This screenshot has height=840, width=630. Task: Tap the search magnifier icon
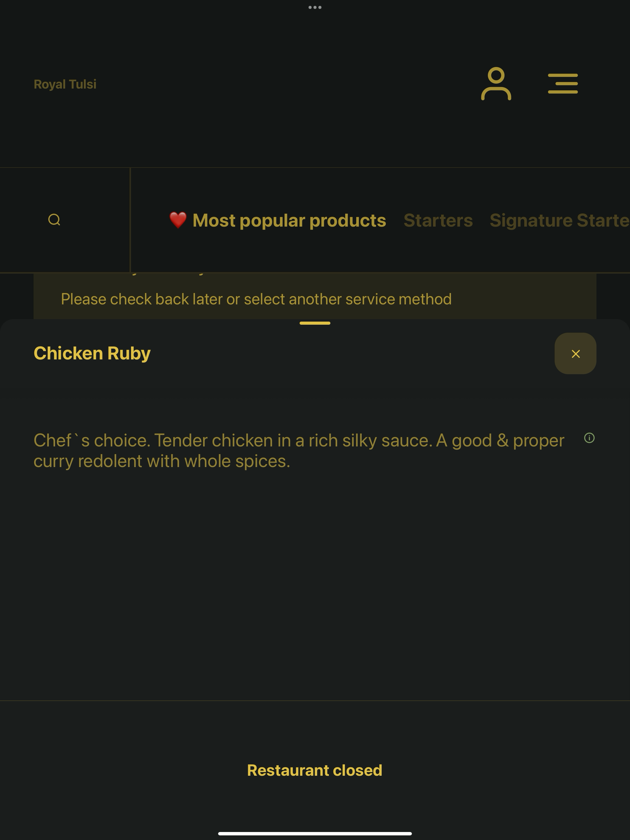tap(54, 220)
